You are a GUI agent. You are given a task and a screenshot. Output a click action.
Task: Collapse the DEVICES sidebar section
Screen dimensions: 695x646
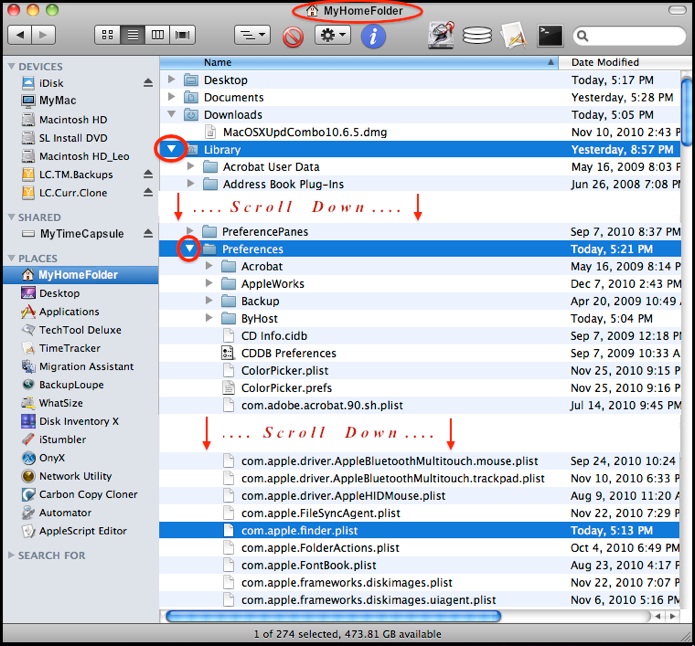pos(12,67)
